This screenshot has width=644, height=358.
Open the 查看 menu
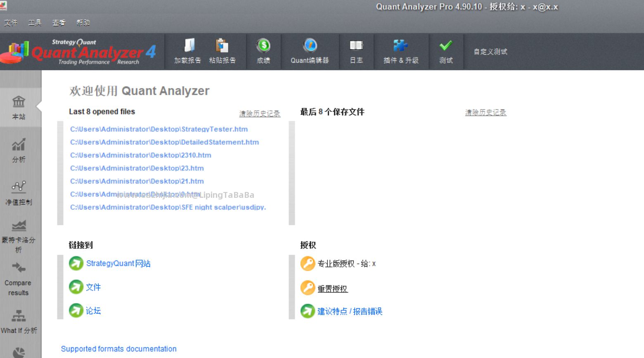[x=59, y=23]
